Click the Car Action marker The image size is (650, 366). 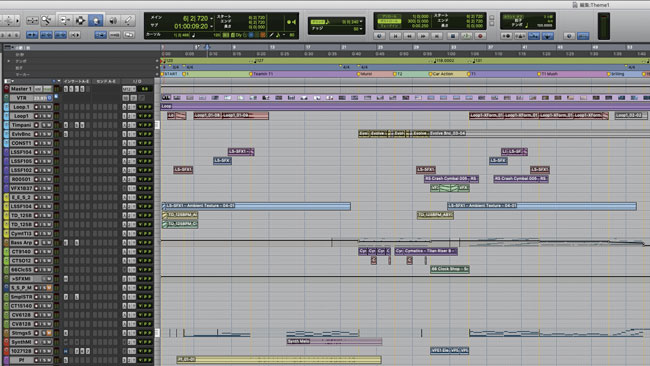pos(442,74)
